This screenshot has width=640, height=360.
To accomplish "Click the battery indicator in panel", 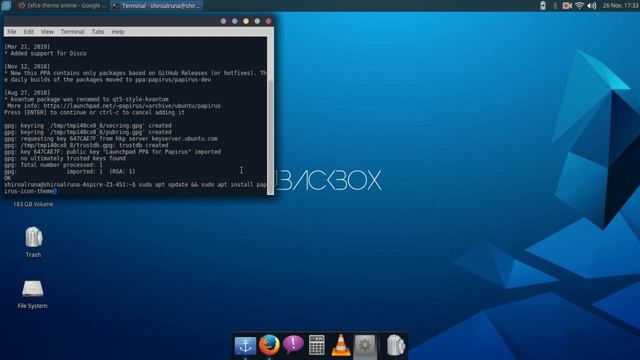I will click(543, 6).
